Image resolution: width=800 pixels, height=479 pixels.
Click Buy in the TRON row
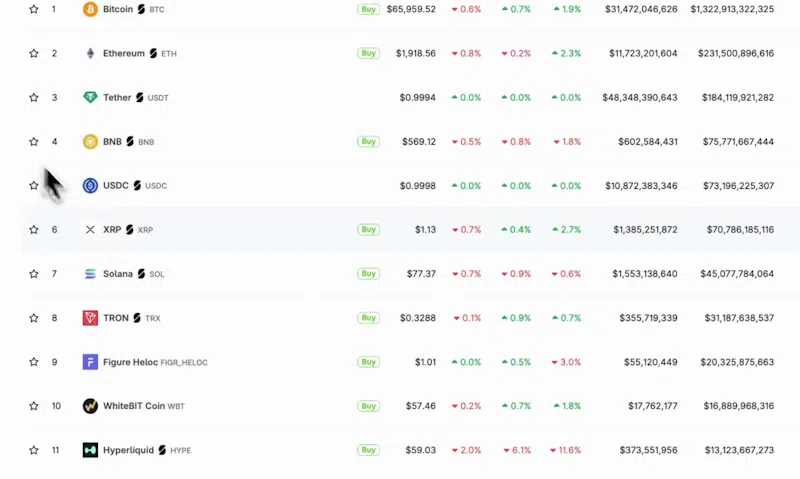(x=368, y=318)
